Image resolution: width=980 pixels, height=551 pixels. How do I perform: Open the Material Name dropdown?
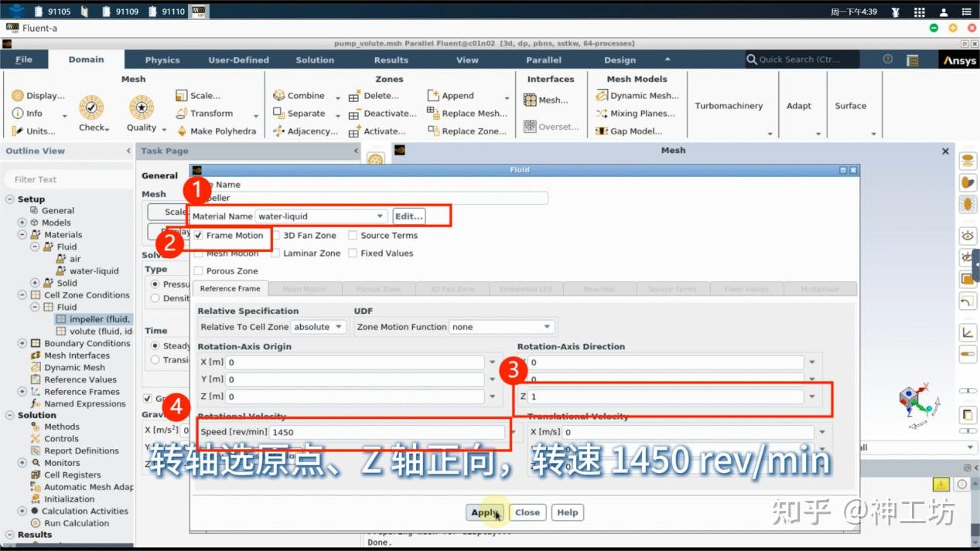(x=321, y=216)
